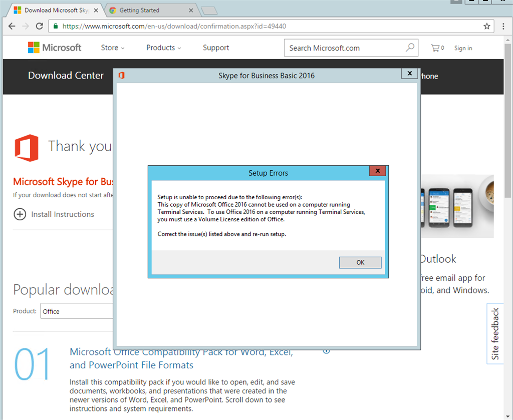Go back in Chrome
Image resolution: width=513 pixels, height=420 pixels.
12,26
